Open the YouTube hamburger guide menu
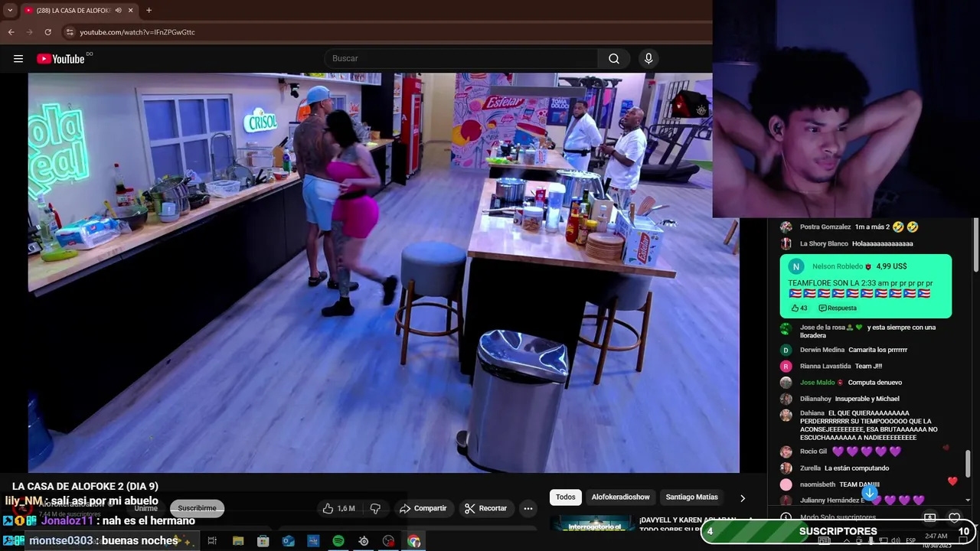Viewport: 980px width, 551px height. [18, 59]
